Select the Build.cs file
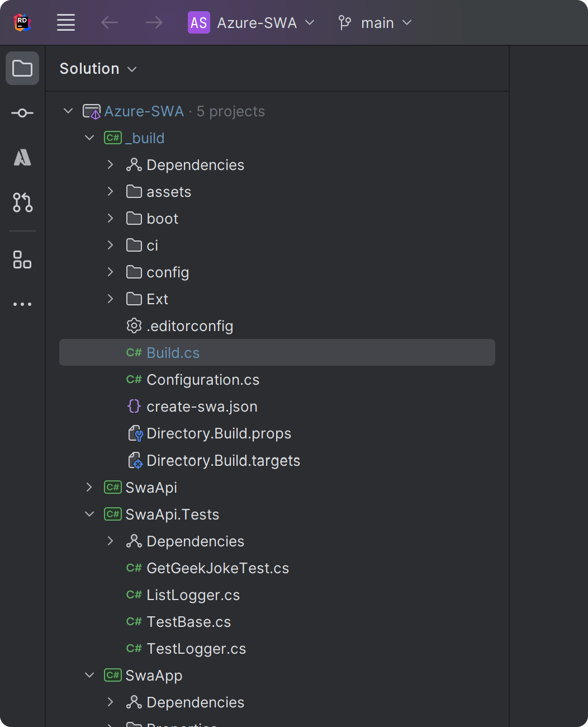The image size is (588, 727). (173, 352)
